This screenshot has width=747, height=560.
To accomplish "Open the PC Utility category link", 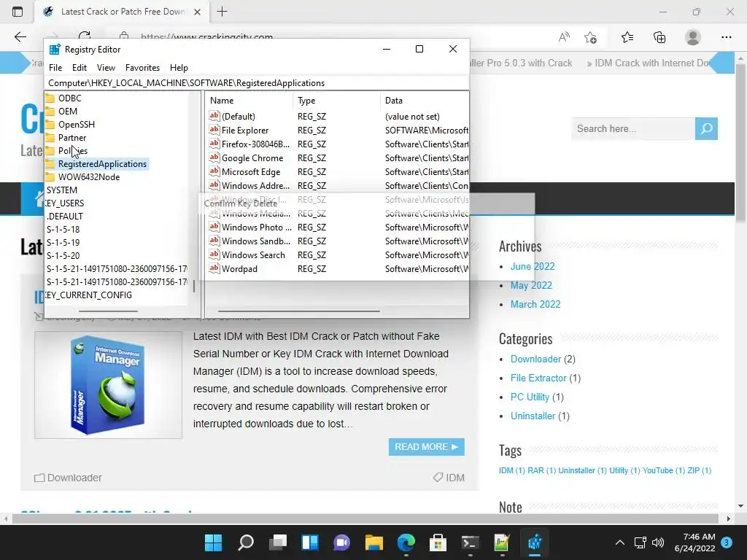I will 530,397.
